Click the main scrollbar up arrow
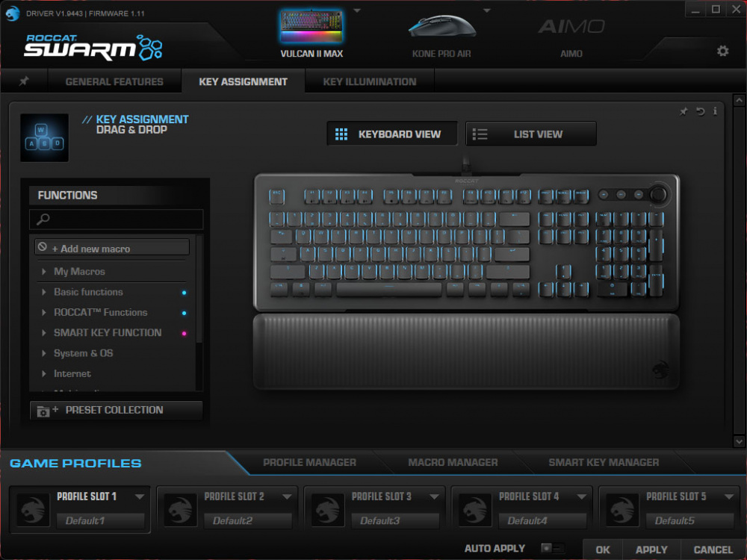This screenshot has height=560, width=747. 739,101
